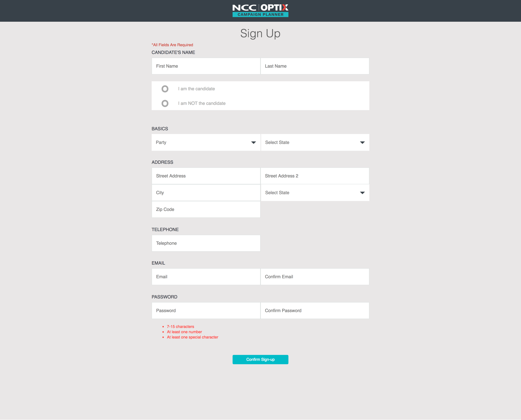Click into the Password field
Viewport: 521px width, 420px height.
(x=206, y=310)
